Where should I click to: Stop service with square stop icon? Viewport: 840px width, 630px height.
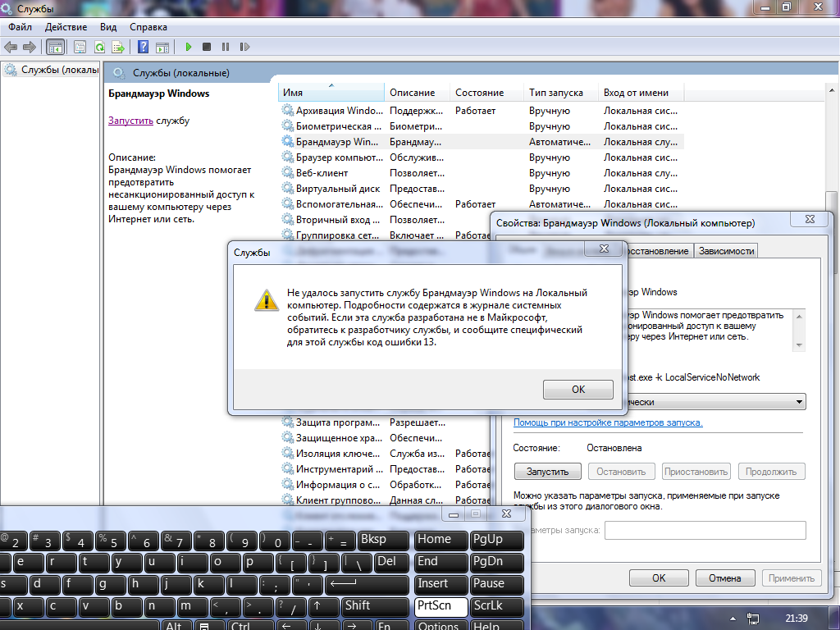(x=207, y=47)
